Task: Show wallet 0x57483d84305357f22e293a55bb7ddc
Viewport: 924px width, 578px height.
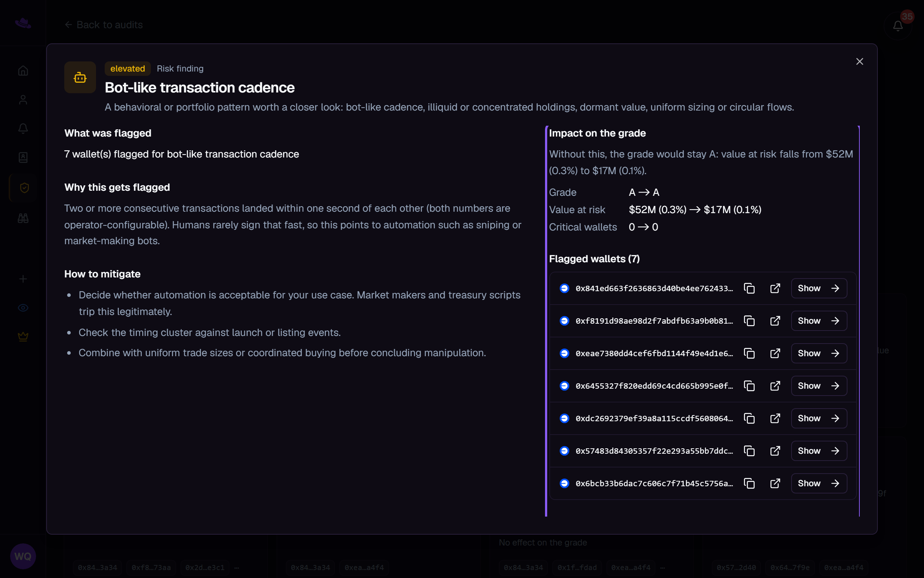Action: coord(819,451)
